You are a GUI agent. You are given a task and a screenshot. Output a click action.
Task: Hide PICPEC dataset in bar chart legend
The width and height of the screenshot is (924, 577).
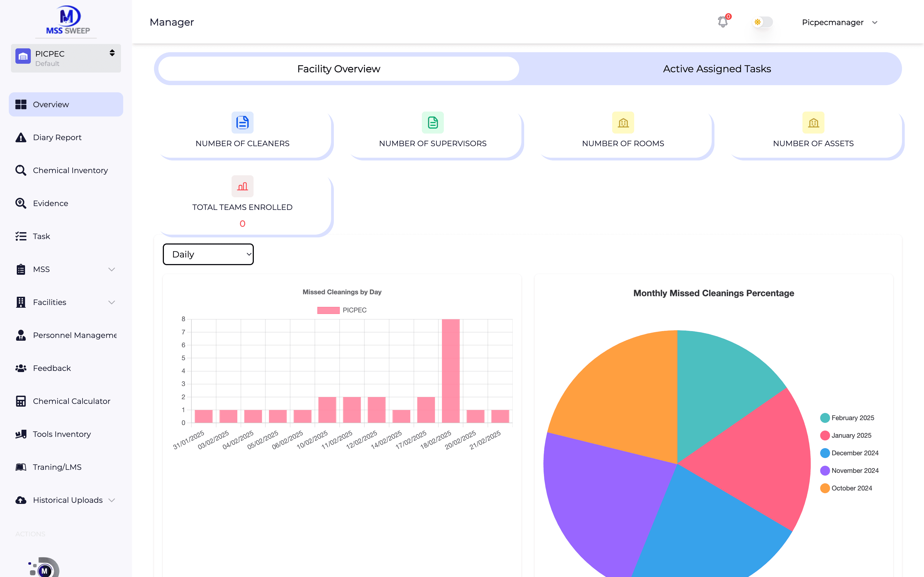click(342, 310)
